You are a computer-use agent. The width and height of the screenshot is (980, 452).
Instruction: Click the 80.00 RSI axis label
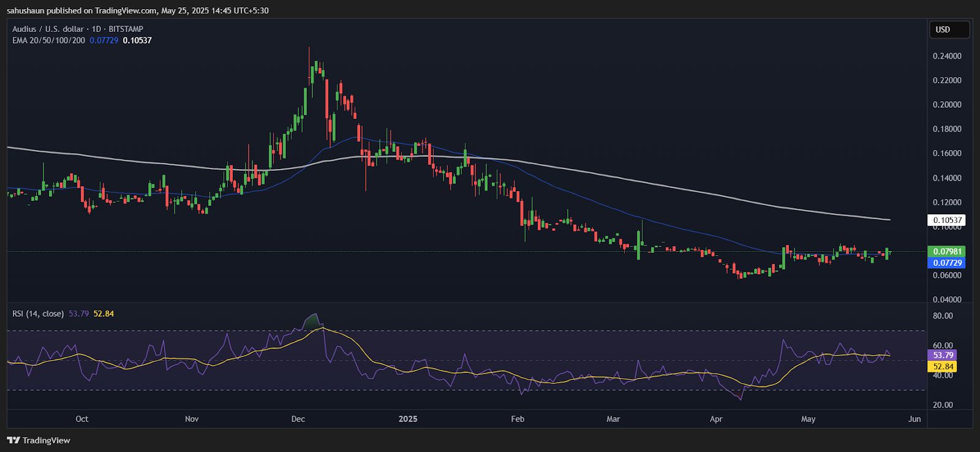(x=943, y=316)
